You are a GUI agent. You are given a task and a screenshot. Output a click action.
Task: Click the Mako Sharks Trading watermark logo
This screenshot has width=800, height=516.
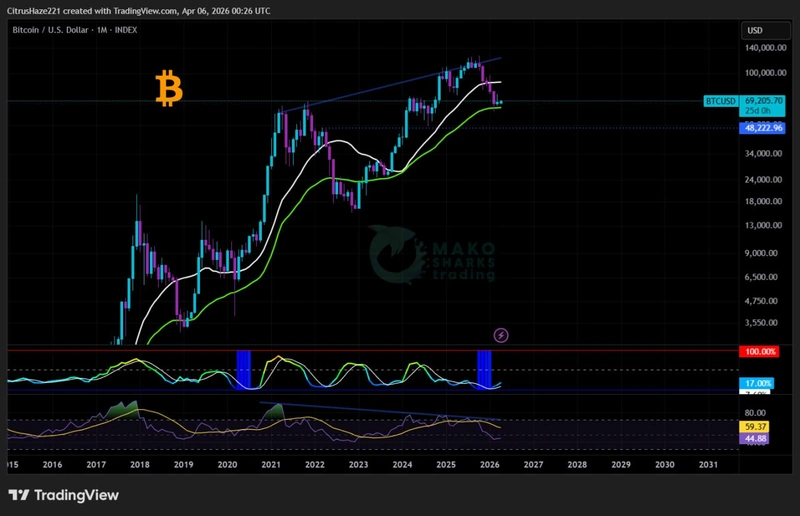[430, 255]
